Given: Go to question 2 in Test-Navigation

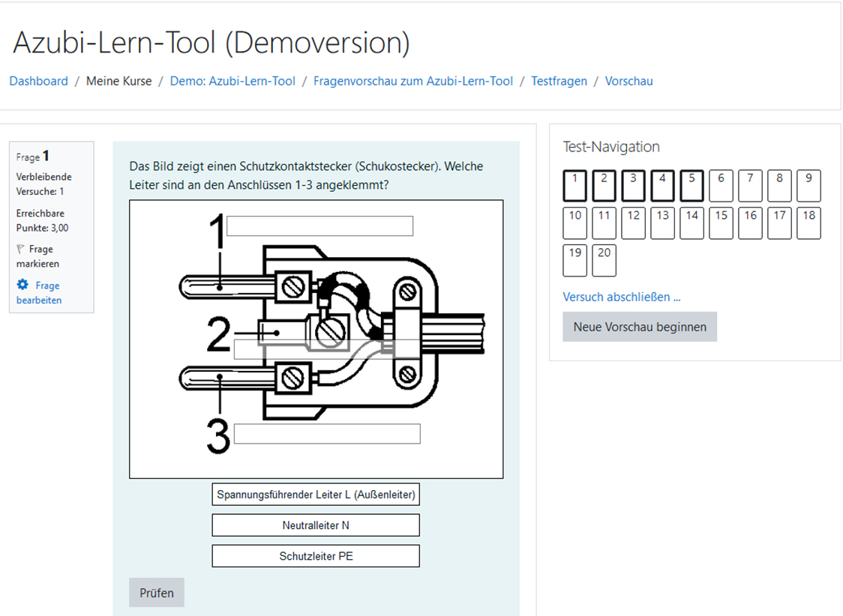Looking at the screenshot, I should [604, 185].
